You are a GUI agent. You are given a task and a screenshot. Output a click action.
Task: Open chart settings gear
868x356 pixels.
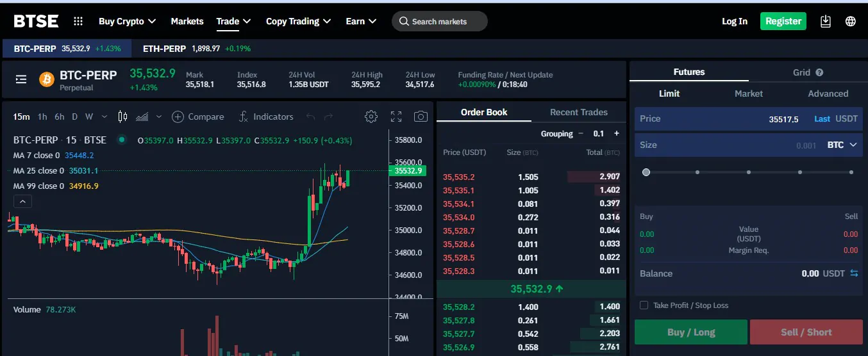(x=371, y=117)
